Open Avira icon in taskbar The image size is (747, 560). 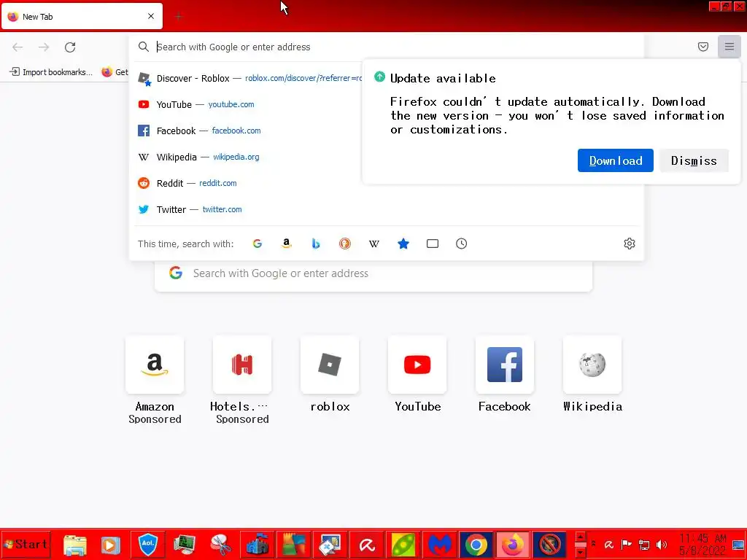pyautogui.click(x=367, y=545)
